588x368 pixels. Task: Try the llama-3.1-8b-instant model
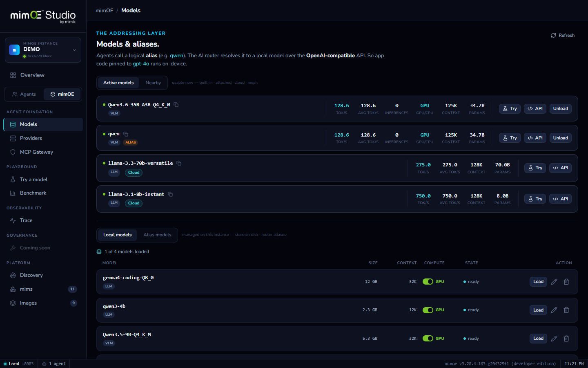[x=535, y=199]
